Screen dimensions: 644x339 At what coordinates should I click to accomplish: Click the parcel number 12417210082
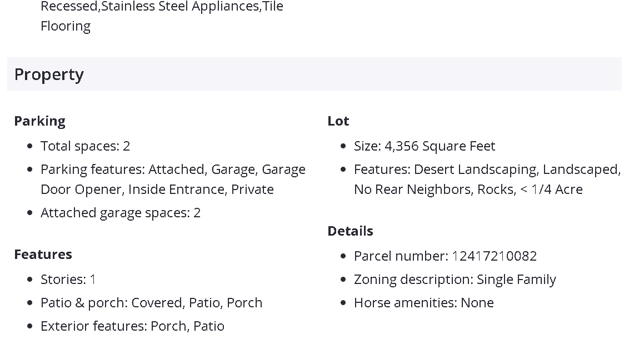494,256
